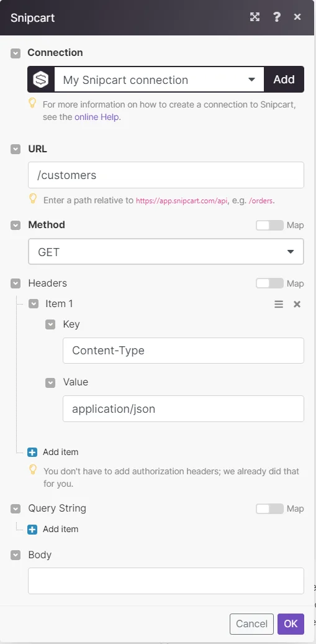
Task: Enable the Map switch for Headers
Action: coord(269,283)
